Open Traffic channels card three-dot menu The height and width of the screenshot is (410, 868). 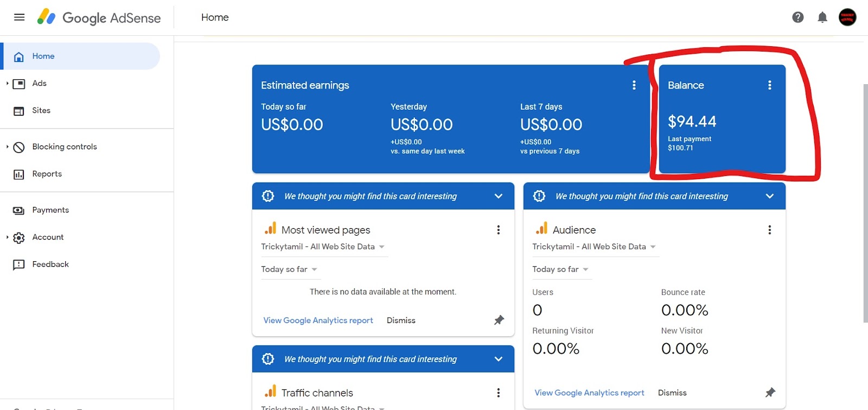tap(498, 393)
